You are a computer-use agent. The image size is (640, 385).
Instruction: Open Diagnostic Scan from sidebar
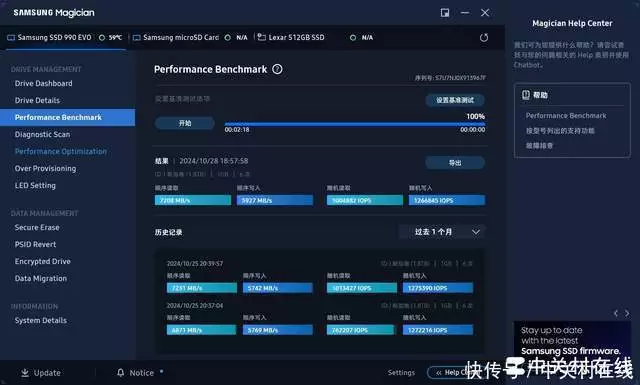point(42,134)
